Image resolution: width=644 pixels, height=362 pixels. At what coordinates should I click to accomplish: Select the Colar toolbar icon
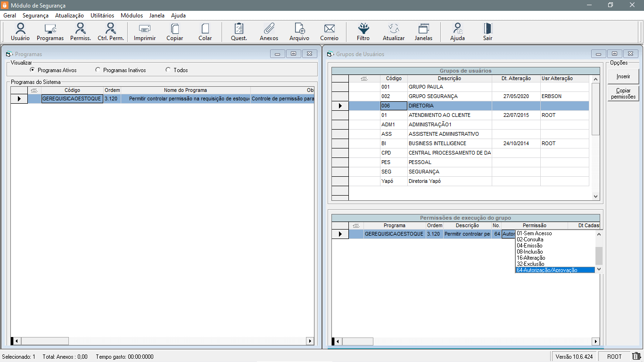coord(205,32)
